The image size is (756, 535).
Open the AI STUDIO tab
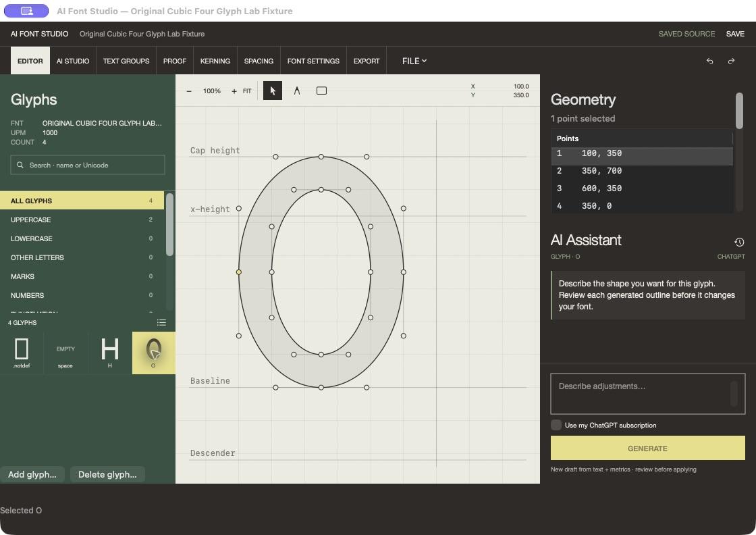[73, 61]
